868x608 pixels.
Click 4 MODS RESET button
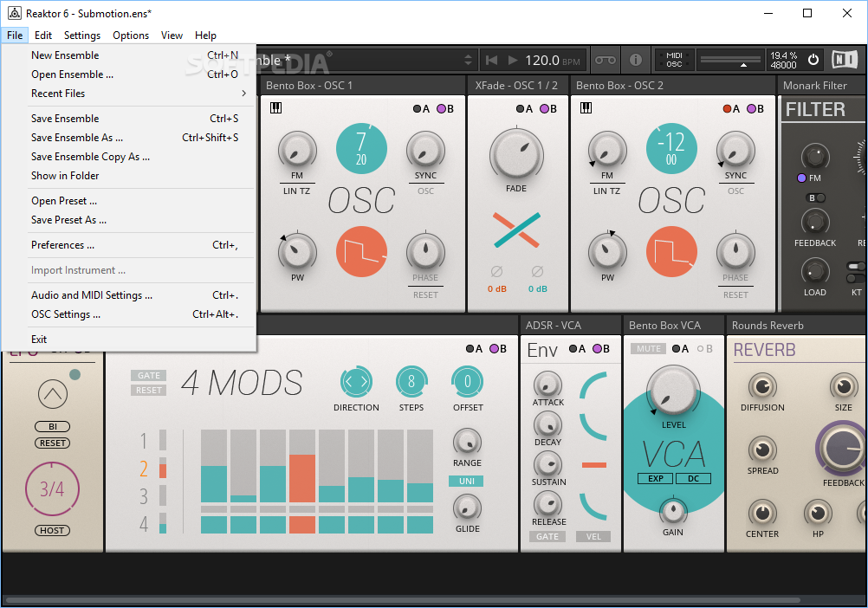[149, 390]
